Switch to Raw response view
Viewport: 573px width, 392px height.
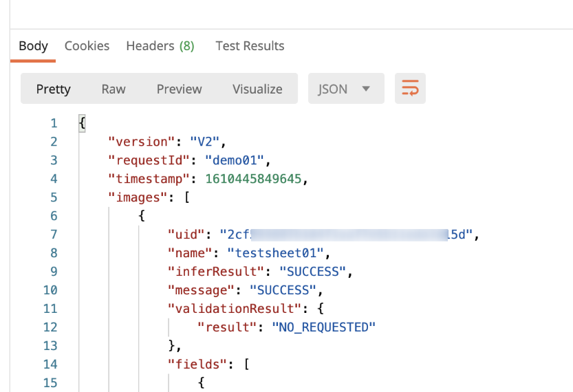pyautogui.click(x=113, y=89)
